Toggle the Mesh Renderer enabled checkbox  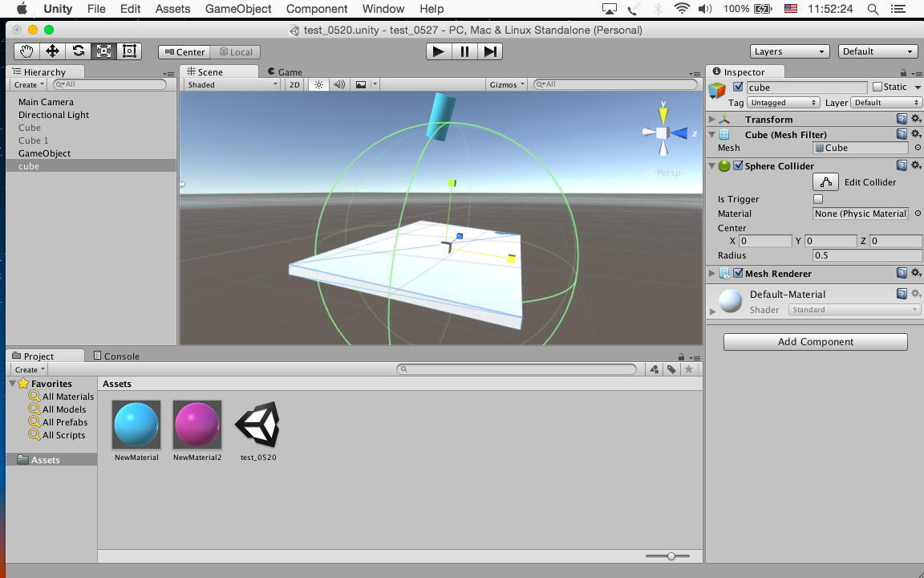pyautogui.click(x=738, y=273)
